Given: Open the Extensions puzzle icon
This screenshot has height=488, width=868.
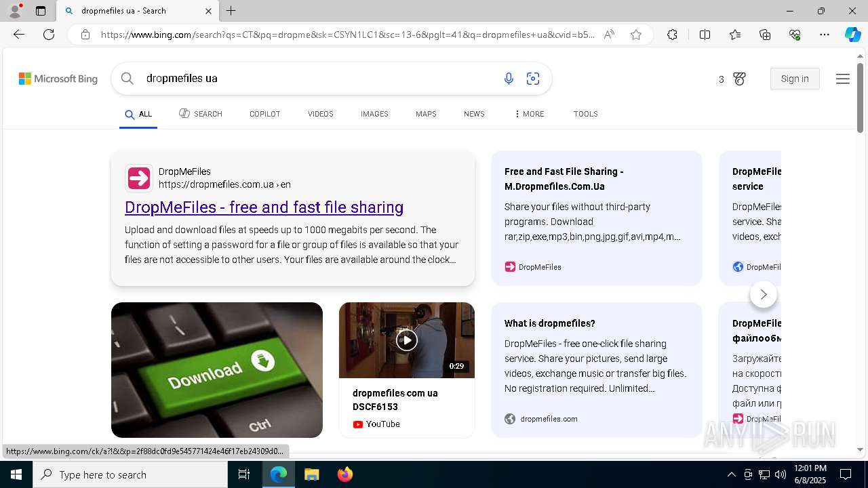Looking at the screenshot, I should [672, 35].
